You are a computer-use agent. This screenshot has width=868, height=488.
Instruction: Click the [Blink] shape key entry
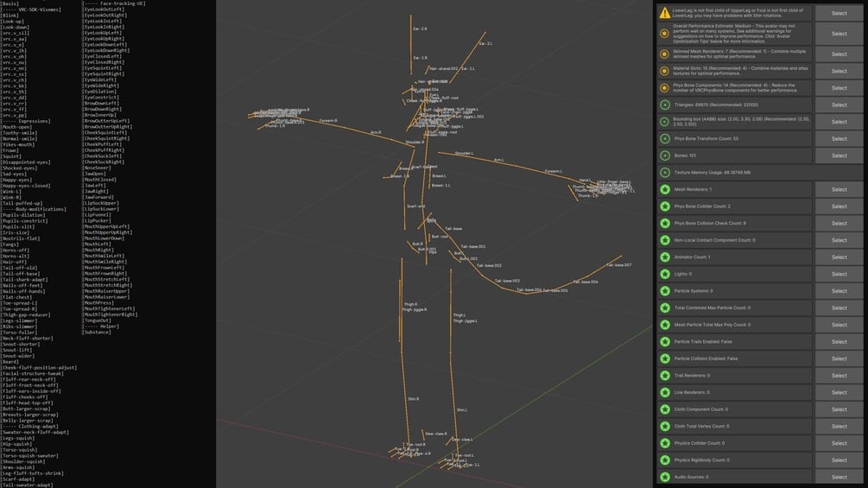pos(10,16)
